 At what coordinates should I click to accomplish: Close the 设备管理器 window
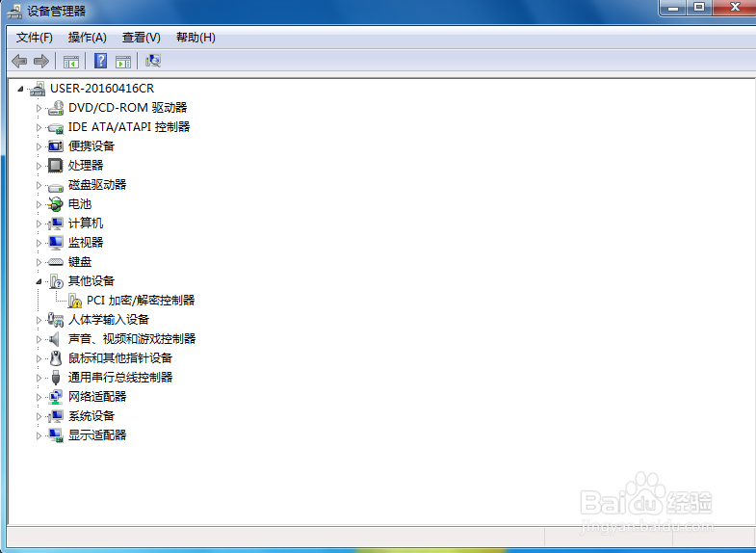[734, 8]
